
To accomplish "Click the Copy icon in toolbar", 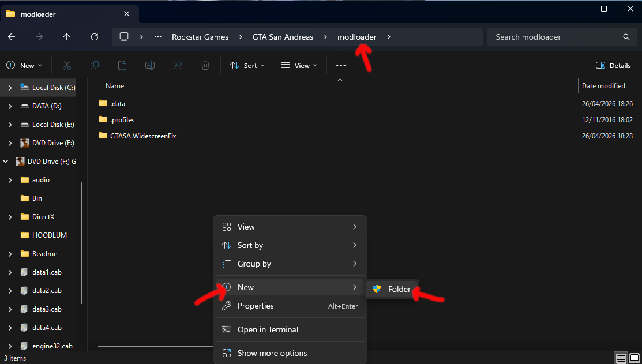I will pyautogui.click(x=95, y=66).
